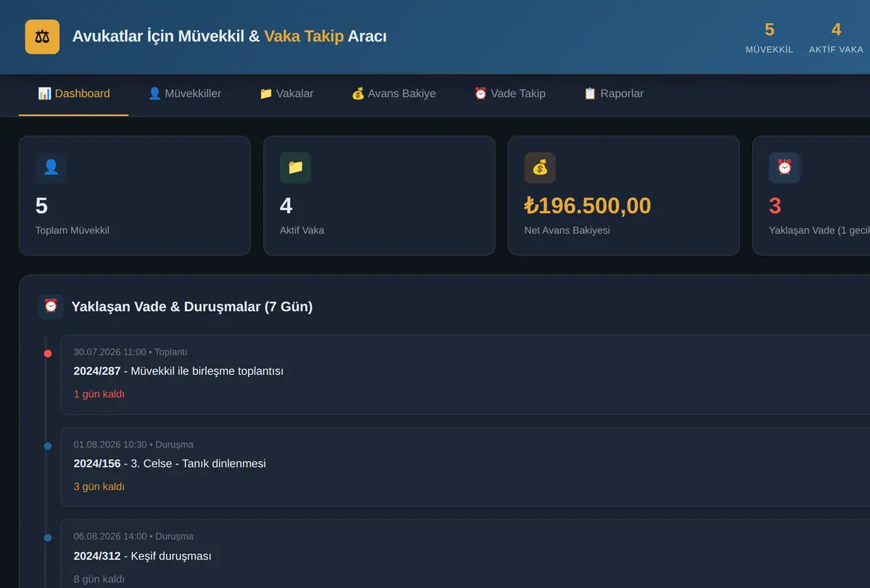The image size is (870, 588).
Task: Click the money bag icon on Net Avans card
Action: [540, 167]
